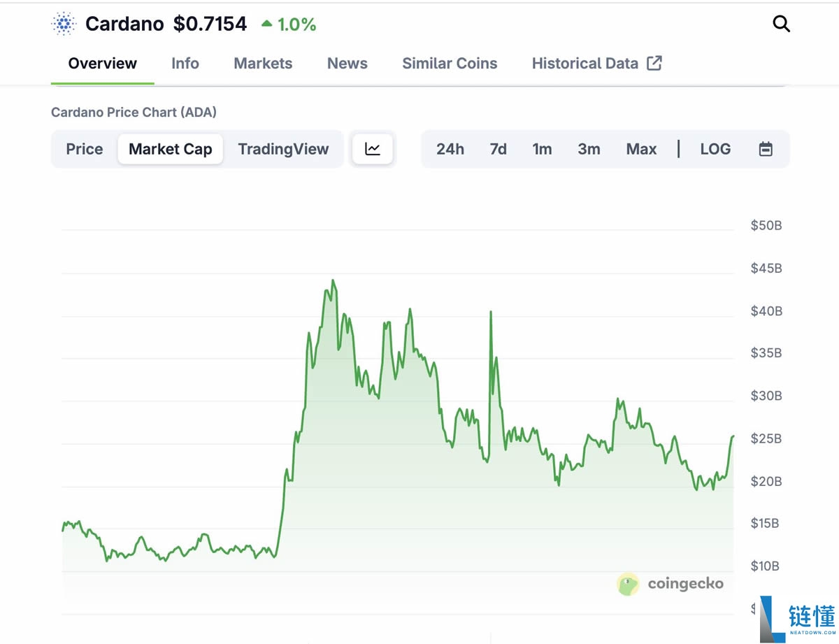This screenshot has width=839, height=644.
Task: Click the search magnifier icon
Action: [x=781, y=24]
